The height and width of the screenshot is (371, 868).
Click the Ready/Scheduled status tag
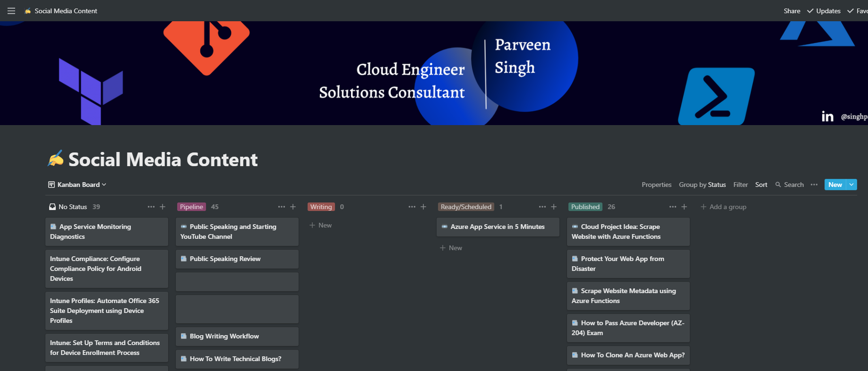466,207
